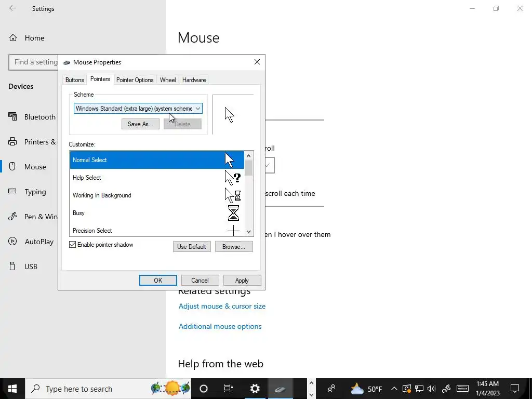
Task: Open AutoPlay settings page
Action: click(31, 242)
